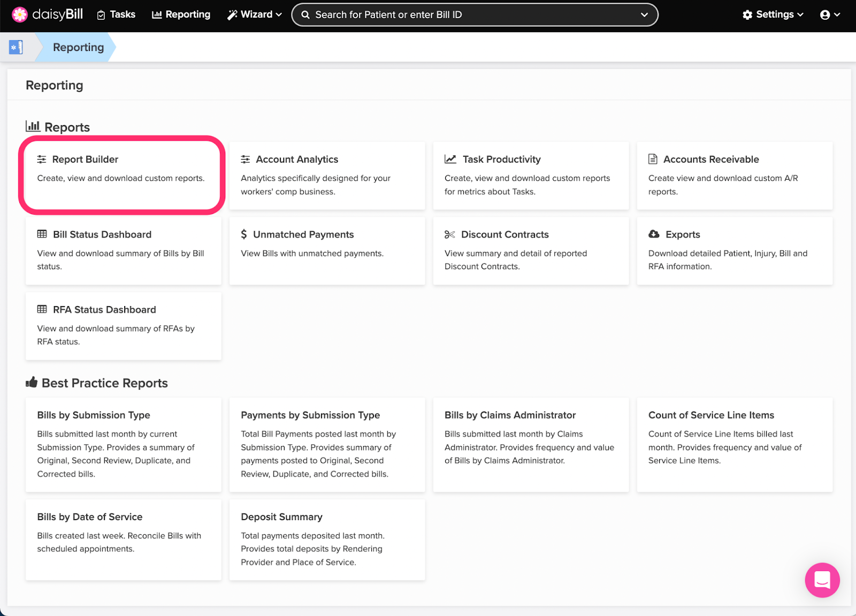Select the Report Builder sliders icon
Image resolution: width=856 pixels, height=616 pixels.
click(x=42, y=158)
